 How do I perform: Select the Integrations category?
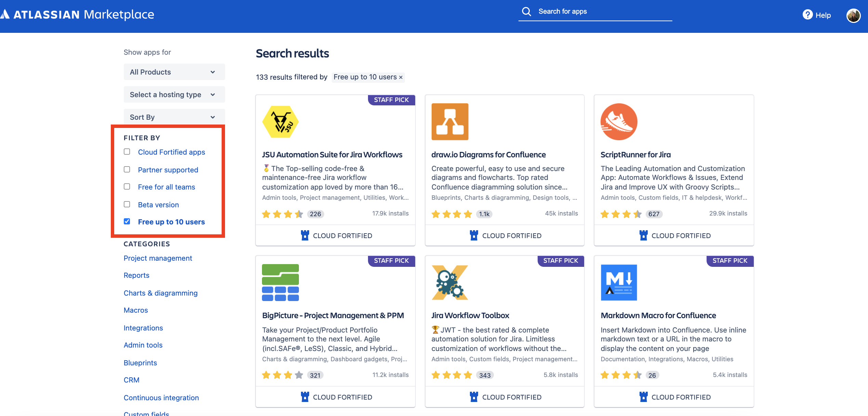coord(143,328)
